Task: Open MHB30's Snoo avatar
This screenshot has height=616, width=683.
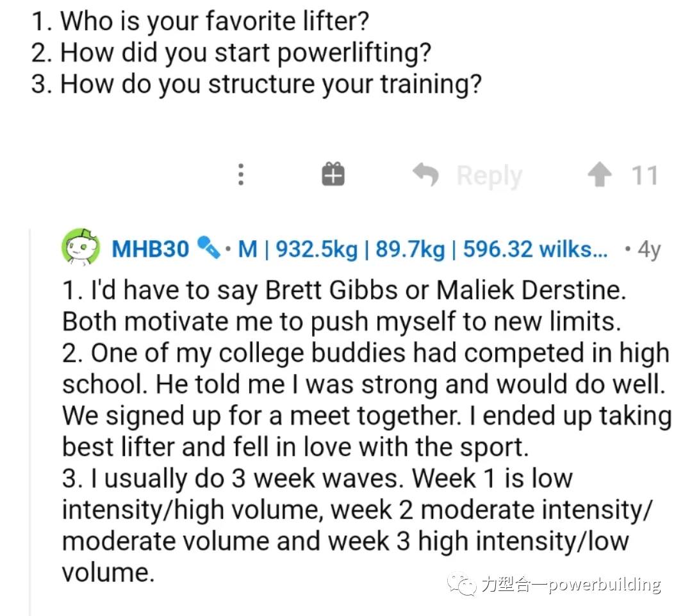Action: coord(80,248)
